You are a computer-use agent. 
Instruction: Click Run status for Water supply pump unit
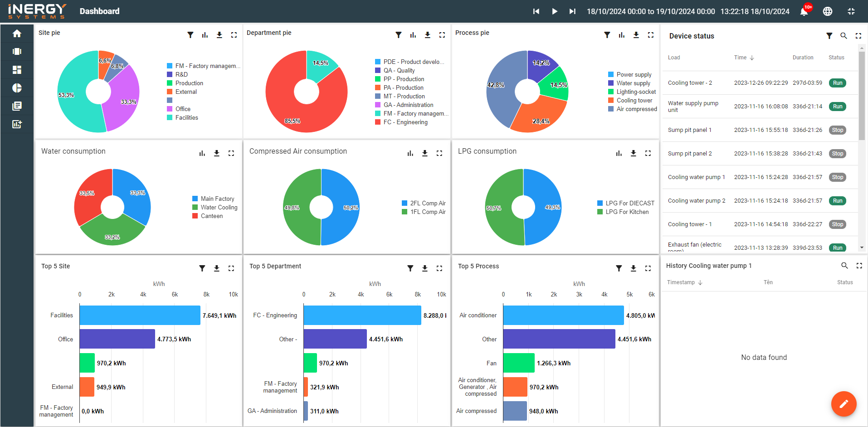point(838,107)
